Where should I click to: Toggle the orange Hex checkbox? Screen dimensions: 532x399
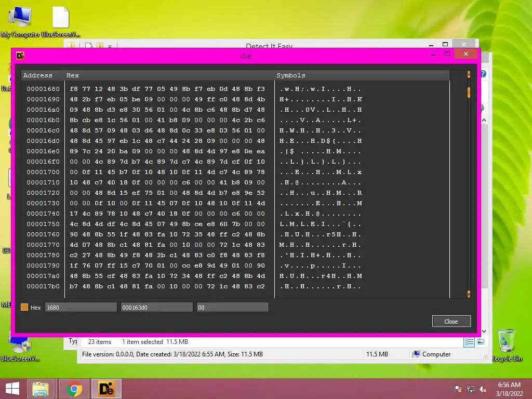(24, 307)
